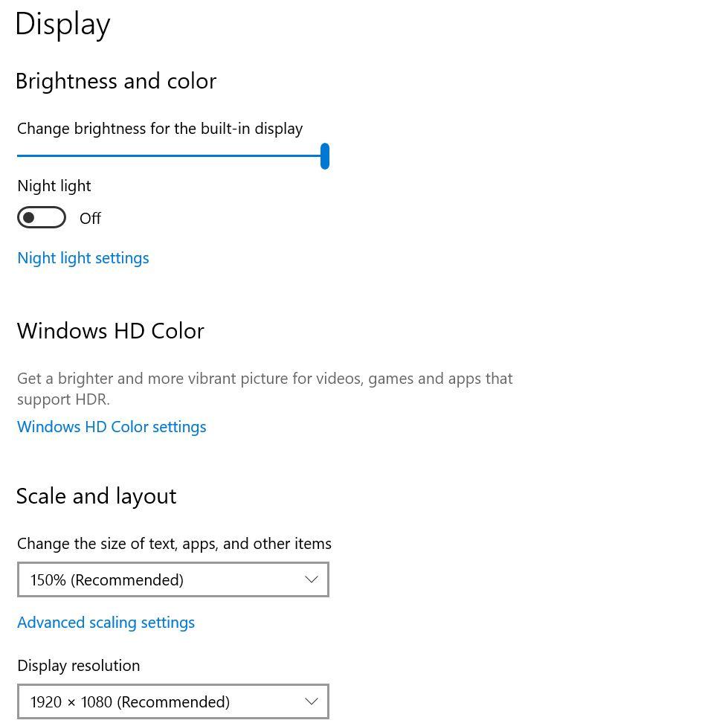The image size is (728, 726).
Task: Click the Off label beside the toggle
Action: pyautogui.click(x=90, y=219)
